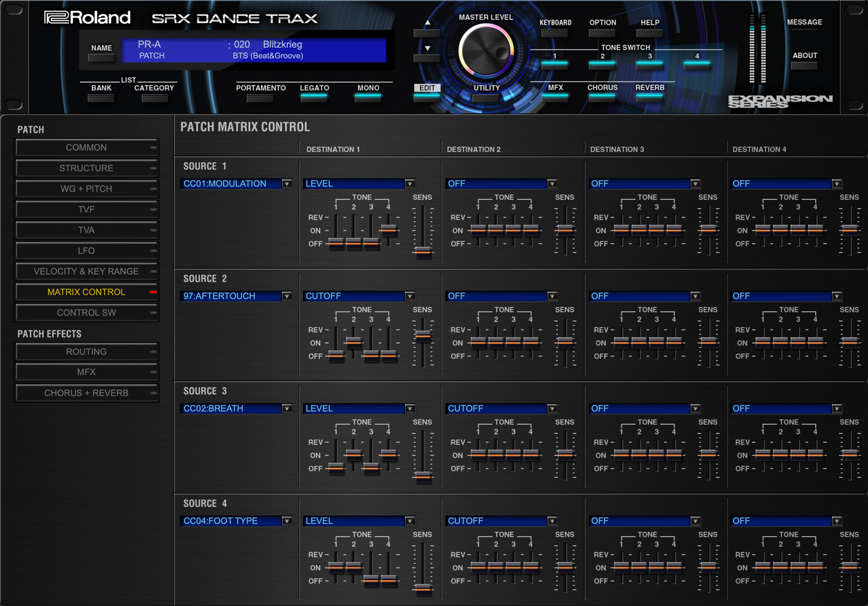Open the CATEGORY list button

tap(154, 98)
